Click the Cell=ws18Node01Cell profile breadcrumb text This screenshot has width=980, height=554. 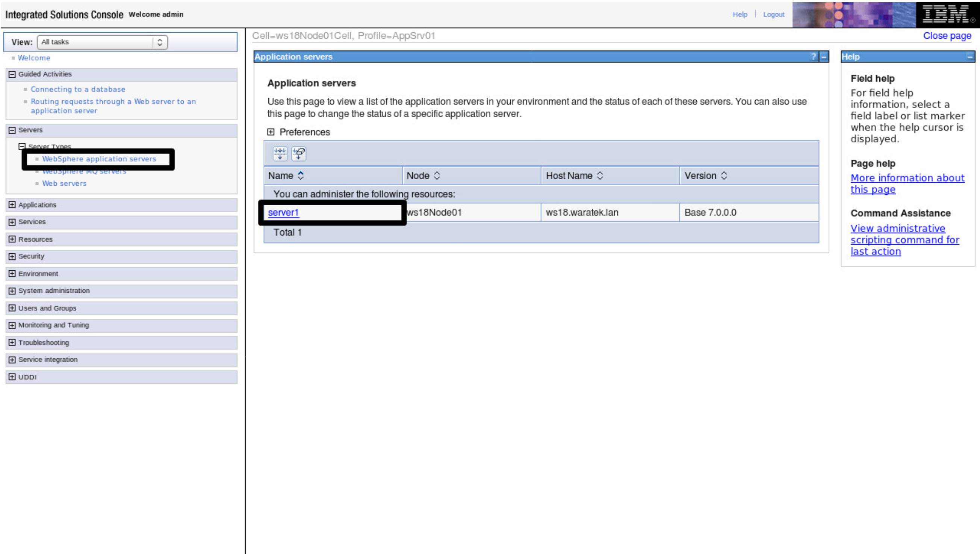(343, 36)
